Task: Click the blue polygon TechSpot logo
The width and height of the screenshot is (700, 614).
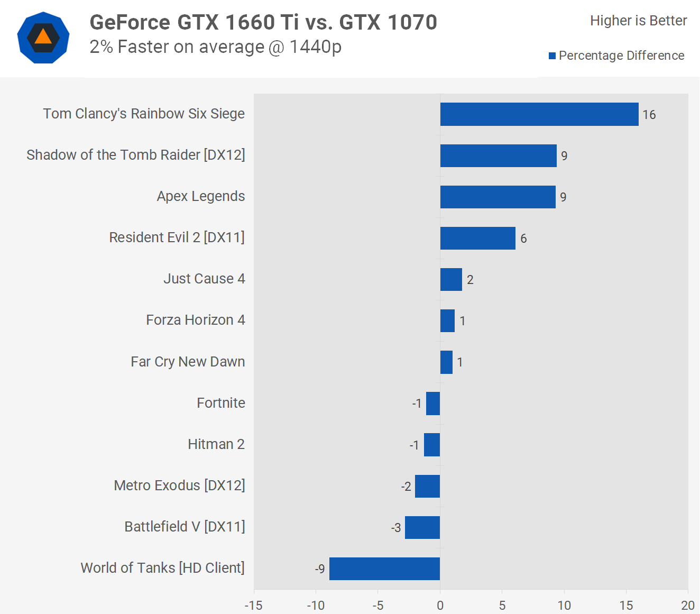Action: point(43,38)
